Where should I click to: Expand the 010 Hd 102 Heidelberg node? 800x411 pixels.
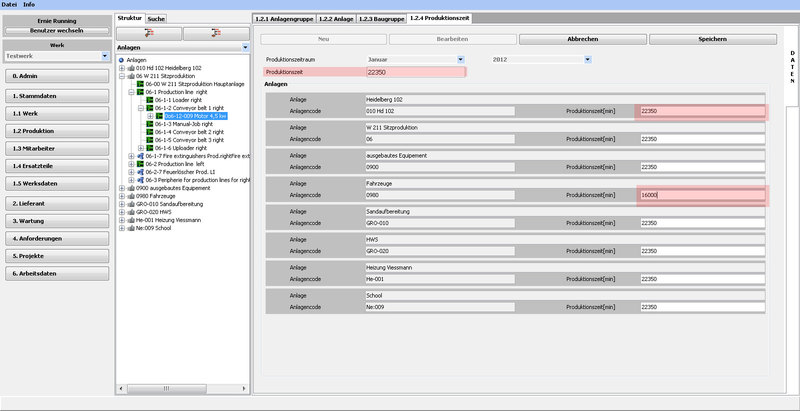coord(121,68)
